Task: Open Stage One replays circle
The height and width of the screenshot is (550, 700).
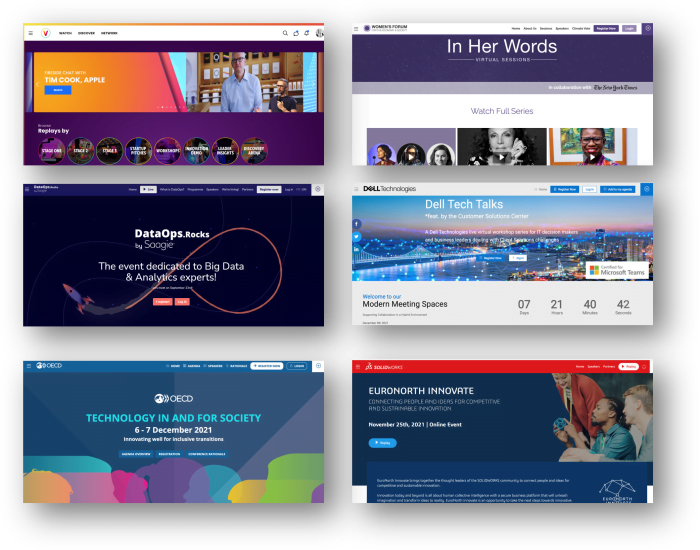Action: click(x=52, y=151)
